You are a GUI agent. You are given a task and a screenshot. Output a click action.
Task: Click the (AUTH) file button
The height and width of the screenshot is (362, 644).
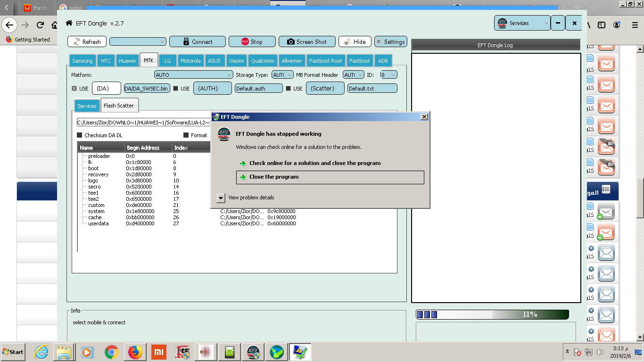tap(213, 88)
